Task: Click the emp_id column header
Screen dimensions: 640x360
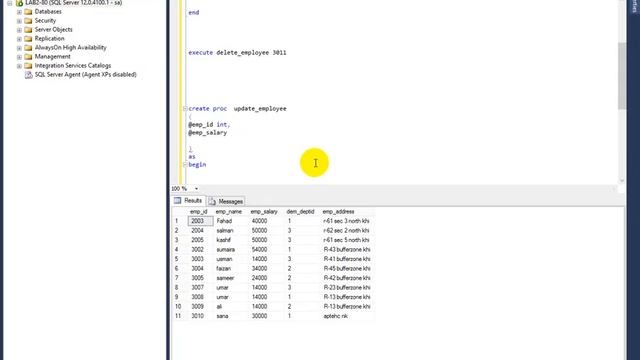Action: (200, 211)
